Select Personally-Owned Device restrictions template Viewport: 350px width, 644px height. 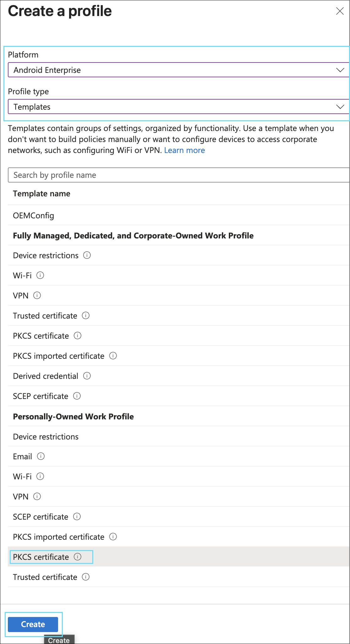click(46, 437)
